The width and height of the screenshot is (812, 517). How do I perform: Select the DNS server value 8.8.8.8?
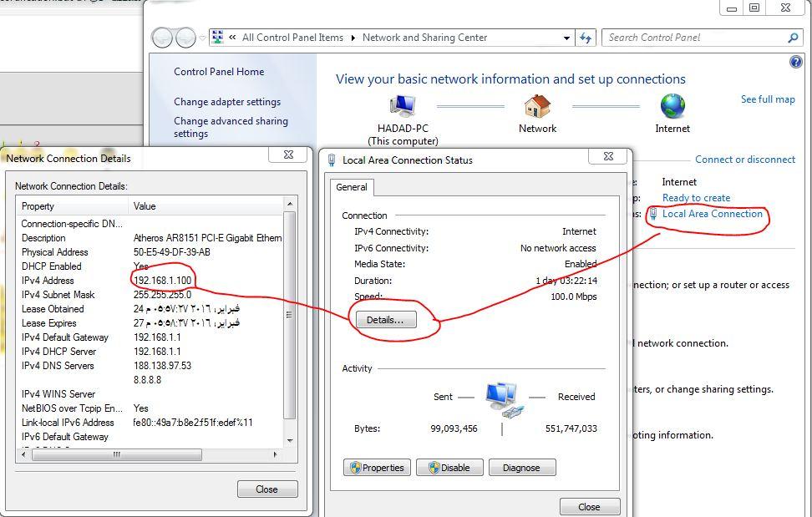coord(148,380)
